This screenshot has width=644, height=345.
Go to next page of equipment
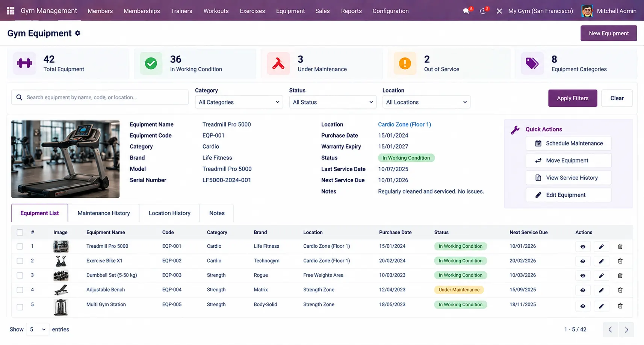coord(626,330)
